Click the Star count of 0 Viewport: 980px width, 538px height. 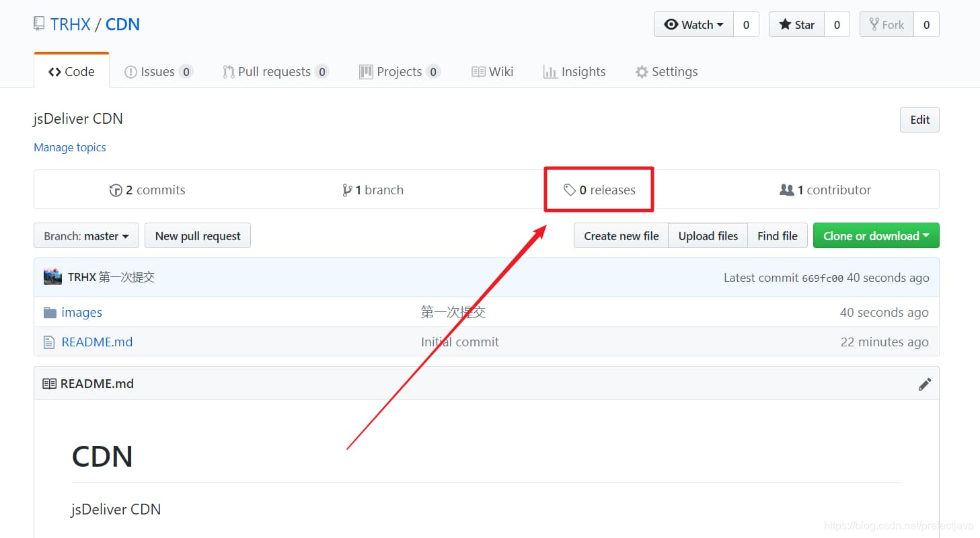(837, 24)
